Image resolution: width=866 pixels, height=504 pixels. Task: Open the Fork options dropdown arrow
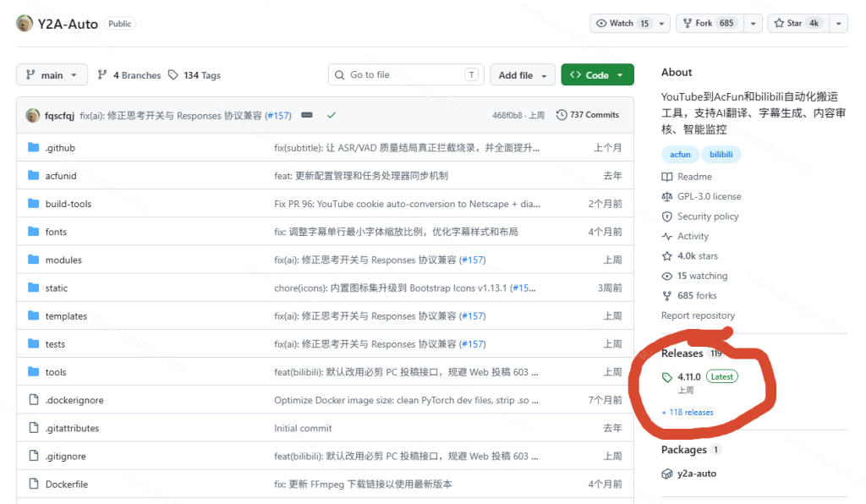point(753,23)
